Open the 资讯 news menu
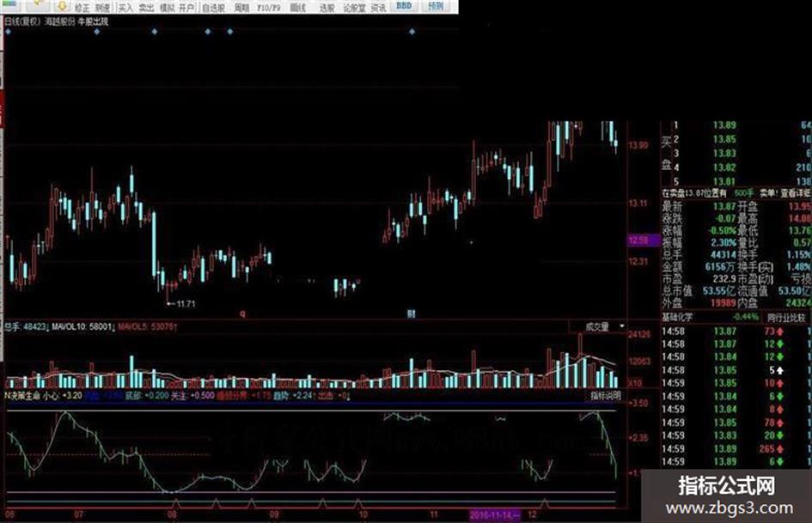812x523 pixels. point(379,8)
